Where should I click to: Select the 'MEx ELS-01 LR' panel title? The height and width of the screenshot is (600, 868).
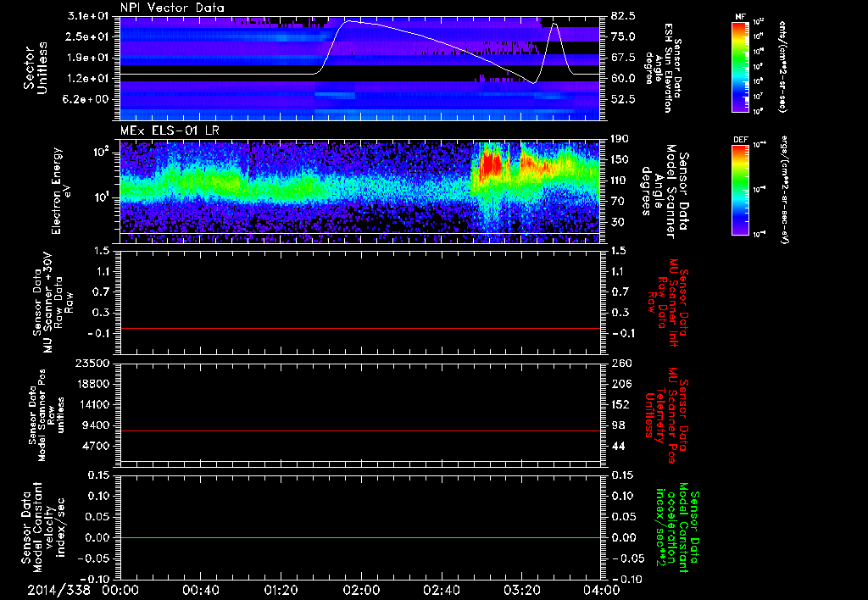coord(169,131)
